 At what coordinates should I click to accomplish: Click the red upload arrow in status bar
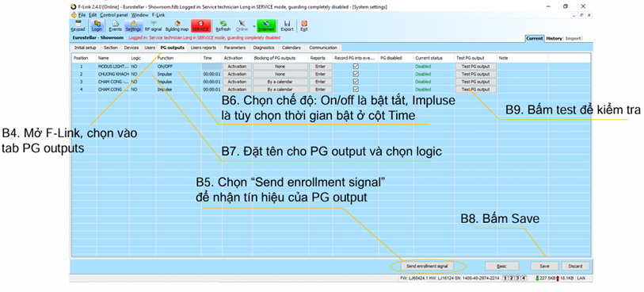pyautogui.click(x=558, y=279)
